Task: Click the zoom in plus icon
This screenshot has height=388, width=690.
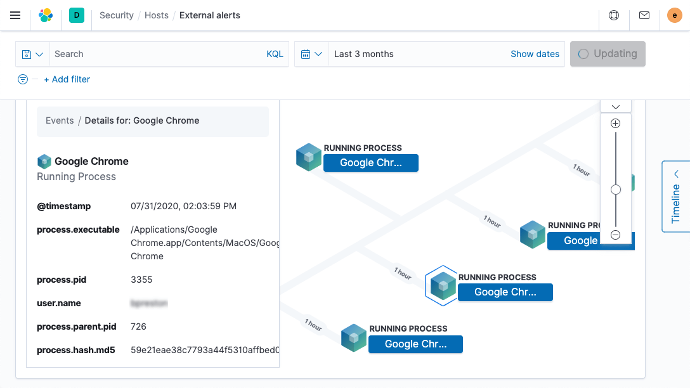Action: 616,123
